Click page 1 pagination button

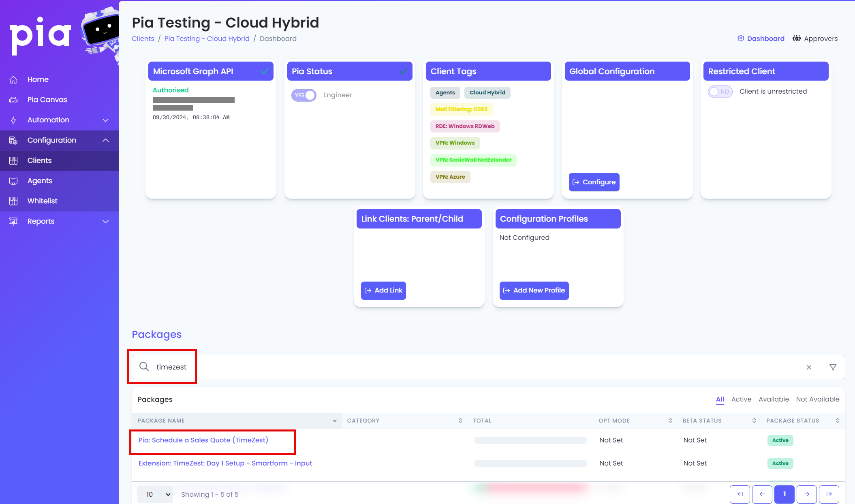784,494
